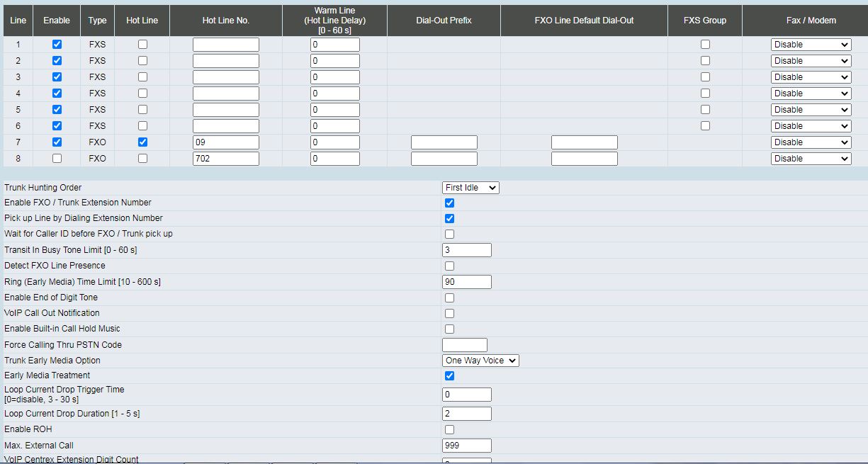Uncheck the Enable checkbox for line 1
This screenshot has height=464, width=868.
tap(57, 45)
